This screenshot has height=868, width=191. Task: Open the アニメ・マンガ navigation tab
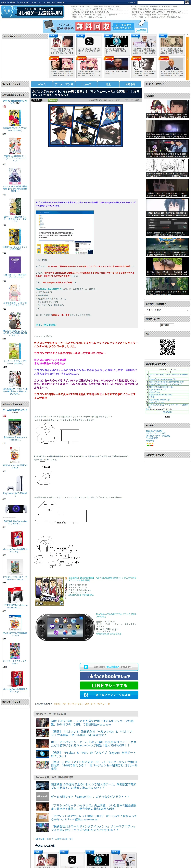pyautogui.click(x=64, y=84)
